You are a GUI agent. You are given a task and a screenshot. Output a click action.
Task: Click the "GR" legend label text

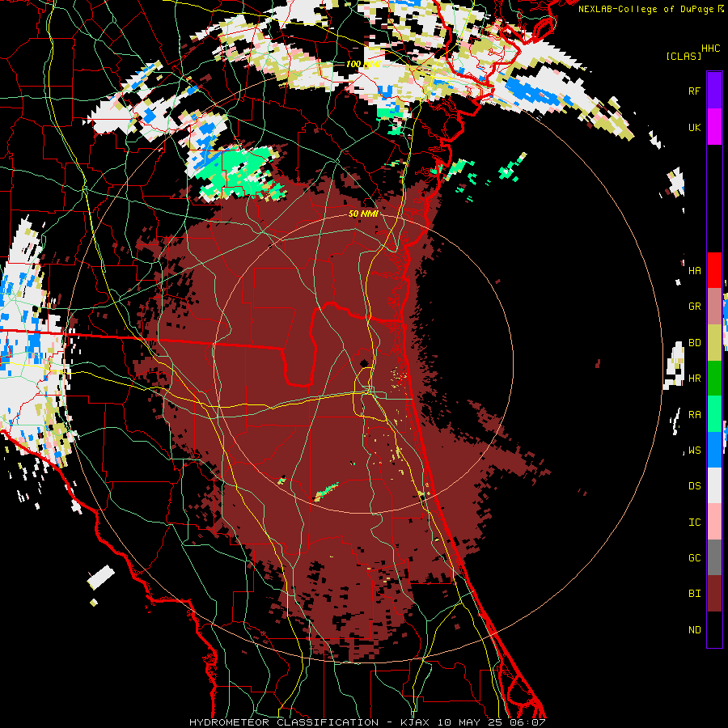coord(694,307)
